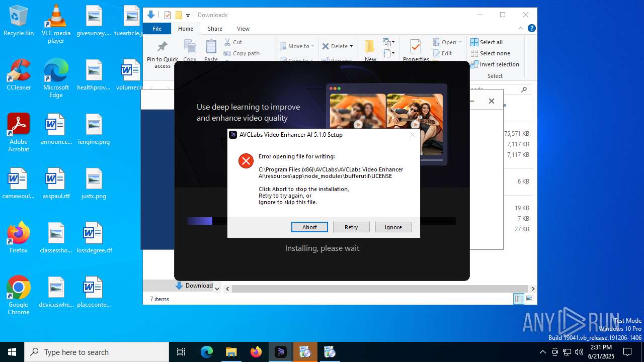Image resolution: width=644 pixels, height=362 pixels.
Task: Click the installer progress bar
Action: pos(321,221)
